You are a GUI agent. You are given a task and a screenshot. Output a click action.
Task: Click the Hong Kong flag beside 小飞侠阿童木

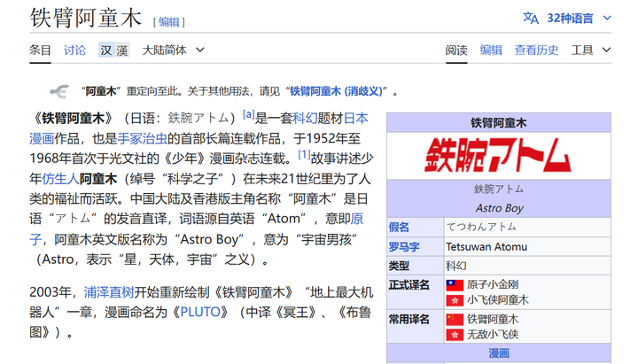pos(455,300)
